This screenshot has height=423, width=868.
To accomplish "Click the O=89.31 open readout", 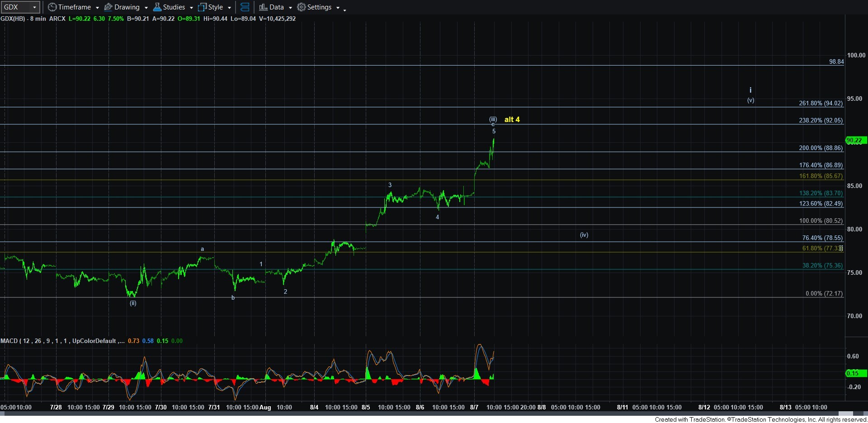I will (189, 19).
